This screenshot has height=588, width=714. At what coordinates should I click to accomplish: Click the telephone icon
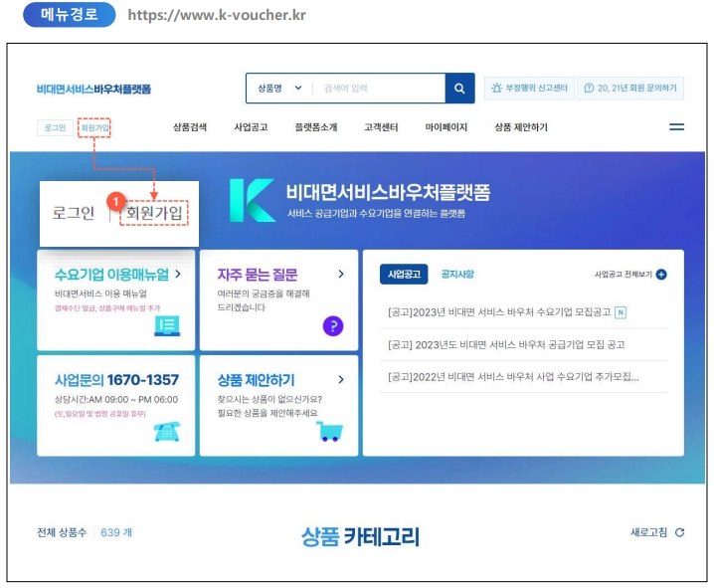point(167,432)
